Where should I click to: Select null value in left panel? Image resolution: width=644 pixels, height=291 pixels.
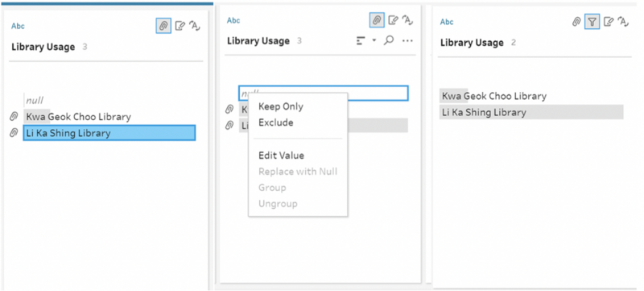[35, 100]
